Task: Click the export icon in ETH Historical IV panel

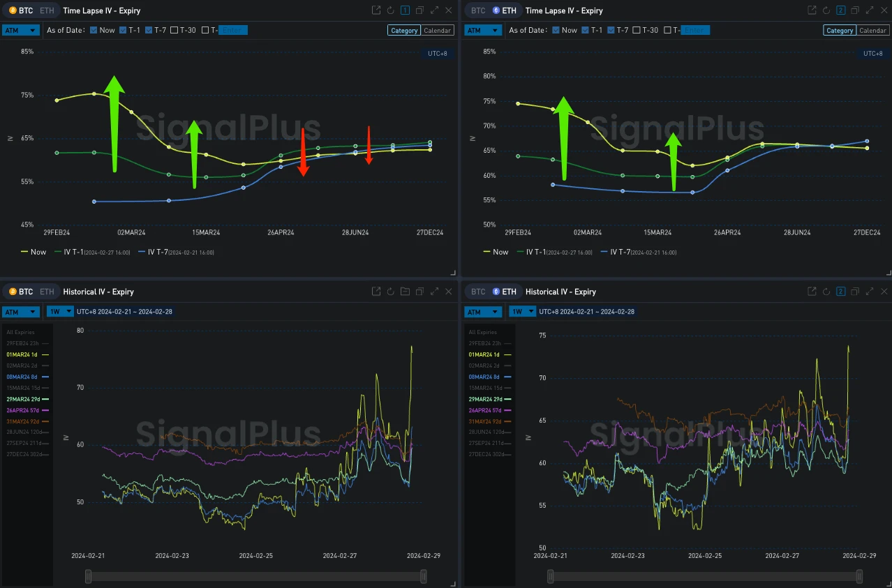Action: click(x=812, y=292)
